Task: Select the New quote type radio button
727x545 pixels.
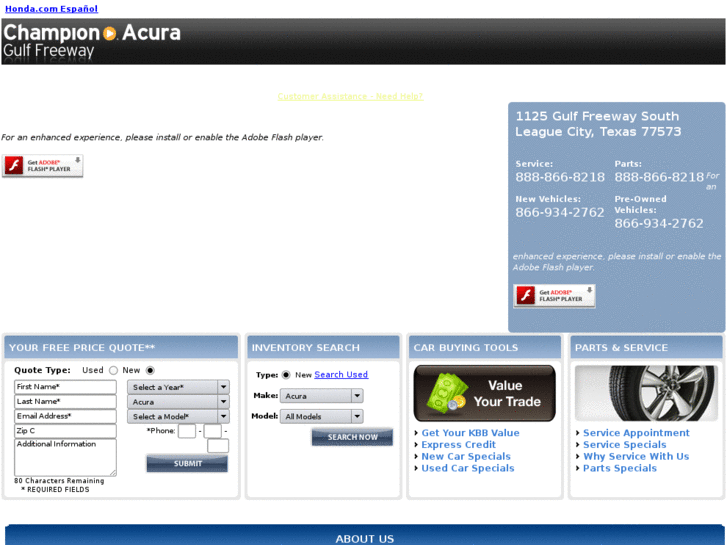Action: pos(150,371)
